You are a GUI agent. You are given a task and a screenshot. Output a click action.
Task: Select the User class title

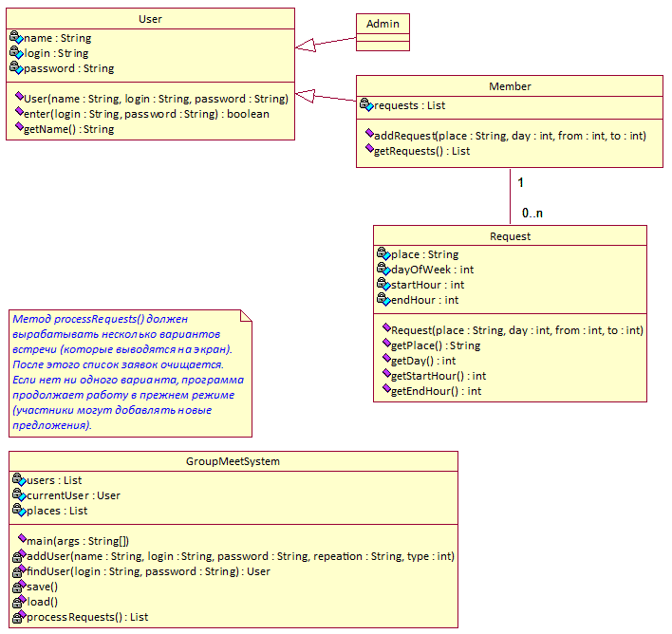pos(150,19)
